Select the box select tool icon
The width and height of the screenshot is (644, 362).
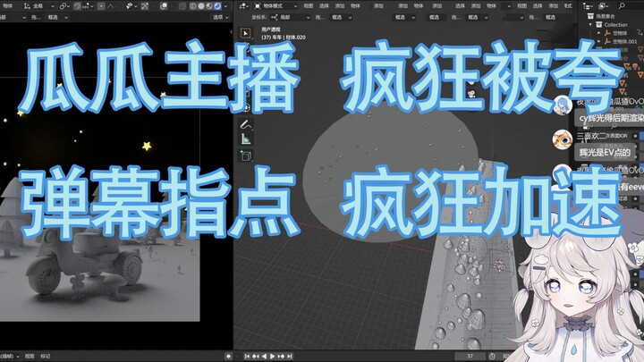pos(246,33)
